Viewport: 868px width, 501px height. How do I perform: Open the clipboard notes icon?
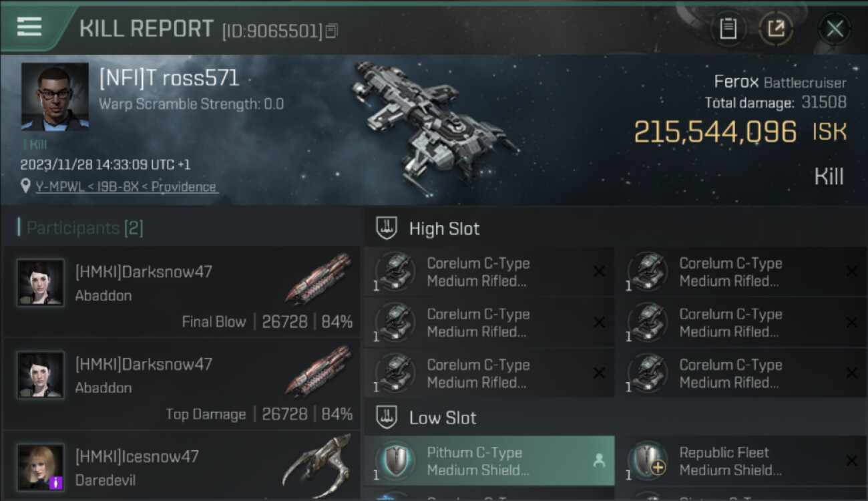point(728,29)
